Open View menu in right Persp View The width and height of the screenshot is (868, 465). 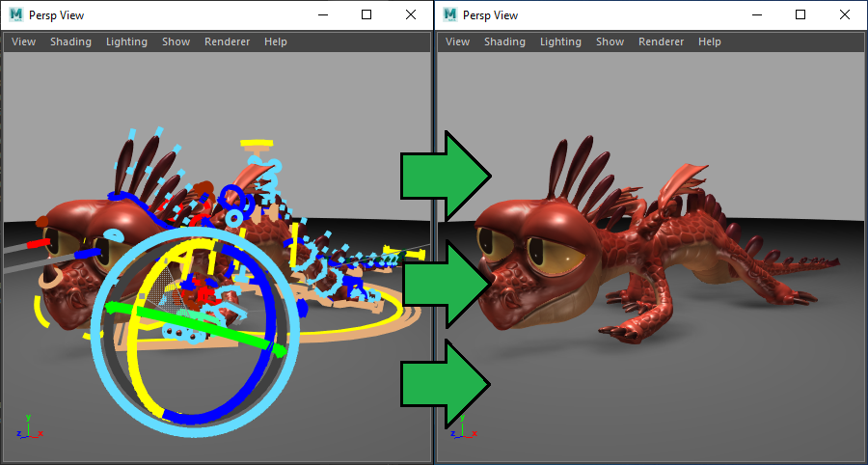[457, 41]
